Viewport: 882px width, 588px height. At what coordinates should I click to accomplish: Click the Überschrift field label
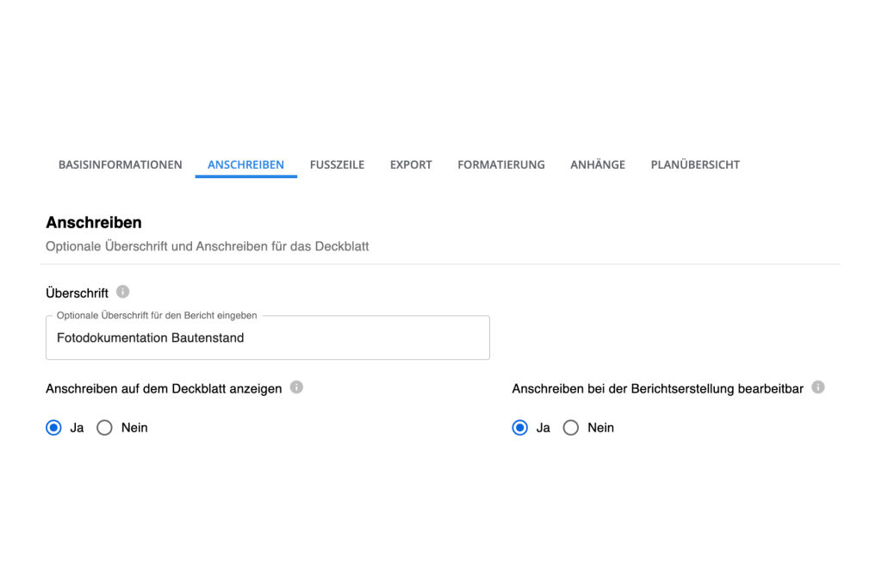[78, 292]
